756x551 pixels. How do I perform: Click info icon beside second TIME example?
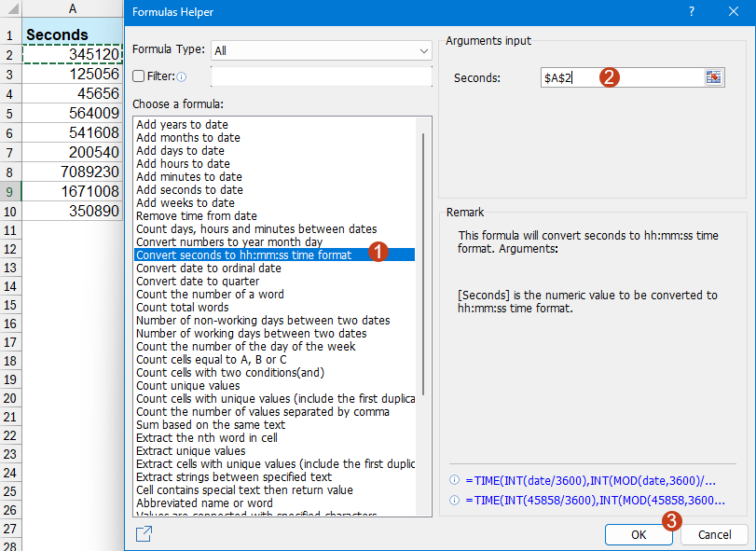(x=454, y=501)
